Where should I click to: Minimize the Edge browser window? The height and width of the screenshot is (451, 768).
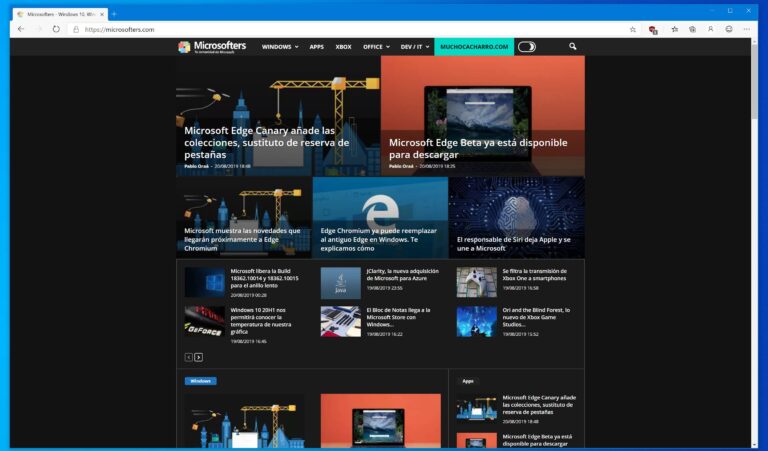click(712, 10)
